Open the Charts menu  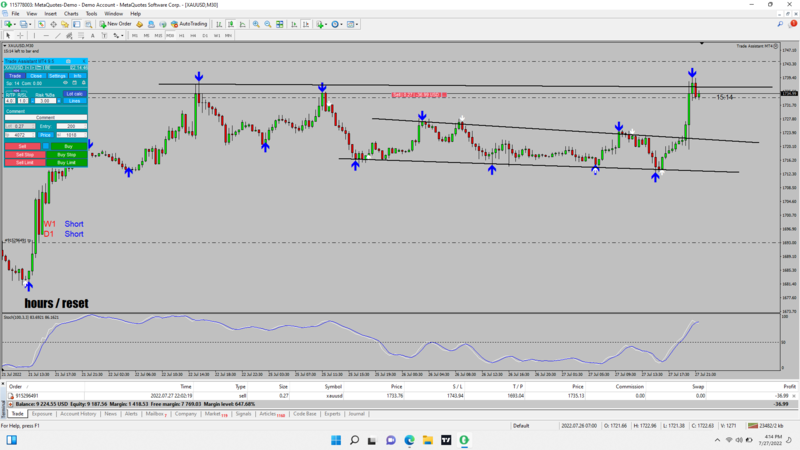pos(71,14)
